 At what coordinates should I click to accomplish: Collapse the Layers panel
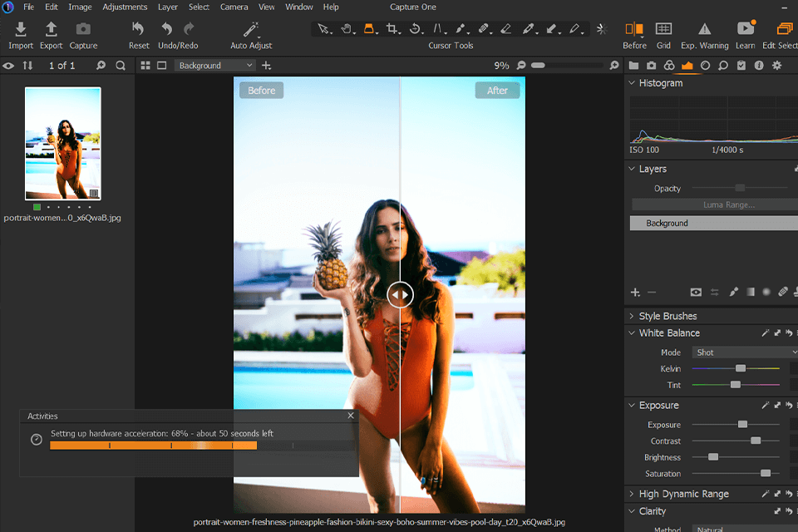tap(632, 169)
